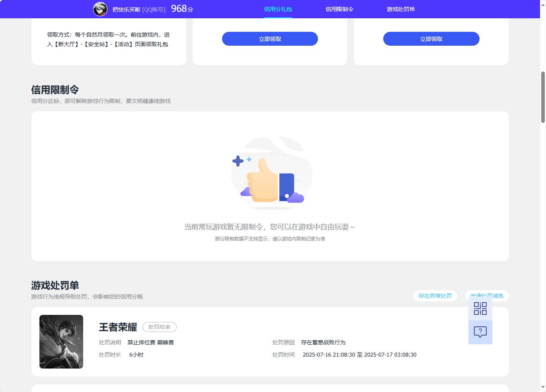Click the rightmost 立即领取 claim button
This screenshot has height=392, width=546.
tap(431, 39)
